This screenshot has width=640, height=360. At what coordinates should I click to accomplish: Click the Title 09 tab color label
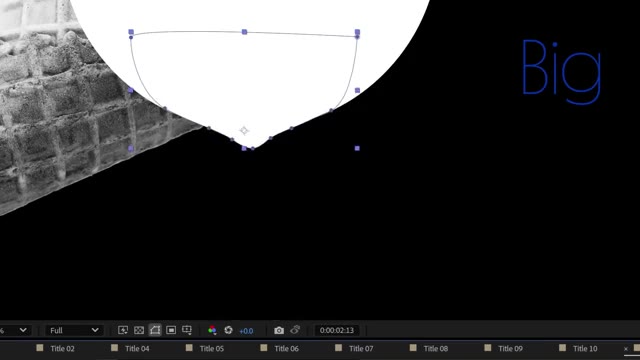tap(488, 348)
